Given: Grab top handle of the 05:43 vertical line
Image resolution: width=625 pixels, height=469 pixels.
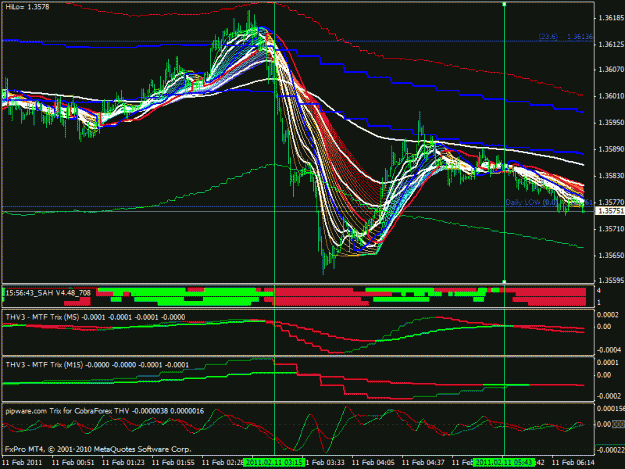Looking at the screenshot, I should pyautogui.click(x=504, y=4).
